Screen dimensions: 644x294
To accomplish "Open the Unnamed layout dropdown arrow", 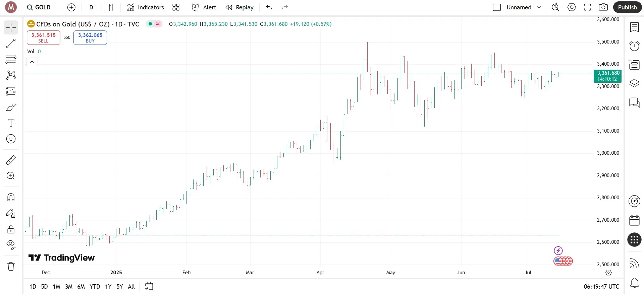I will coord(539,7).
